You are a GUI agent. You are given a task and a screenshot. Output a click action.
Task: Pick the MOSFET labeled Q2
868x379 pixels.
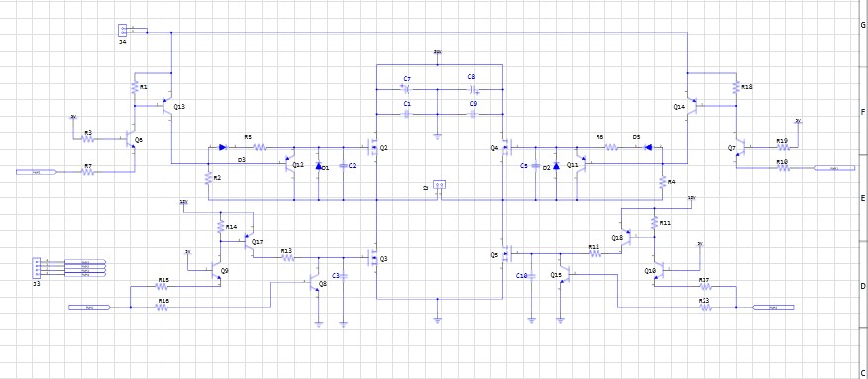[373, 148]
